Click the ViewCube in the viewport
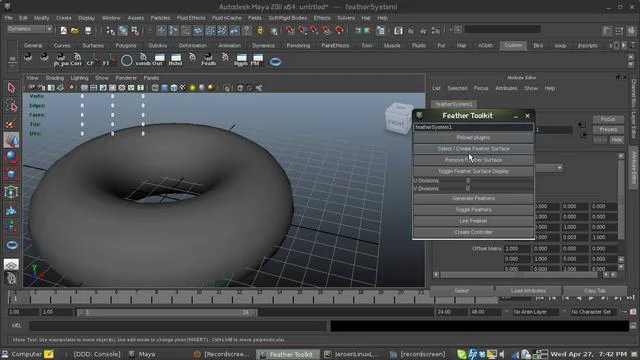Screen dimensions: 640x360 click(398, 119)
